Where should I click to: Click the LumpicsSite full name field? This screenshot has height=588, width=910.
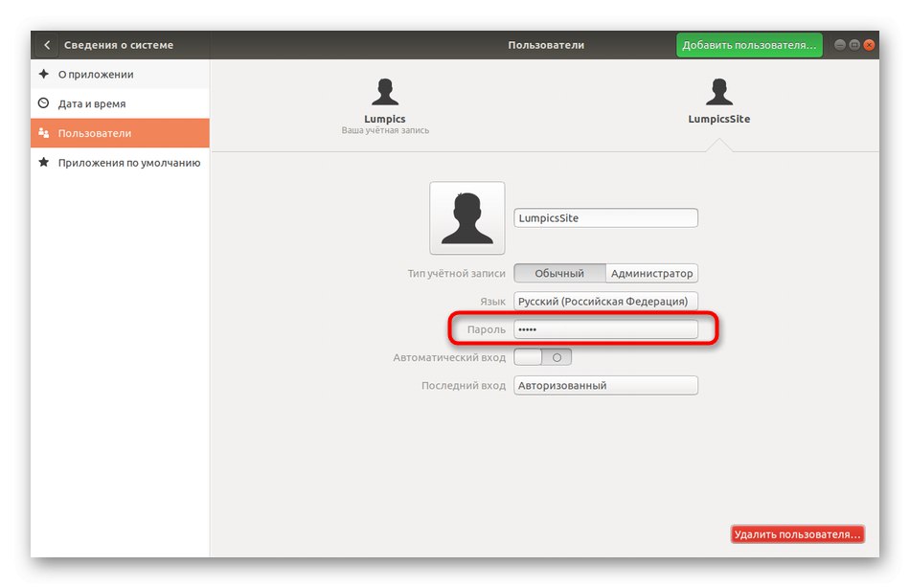click(606, 218)
